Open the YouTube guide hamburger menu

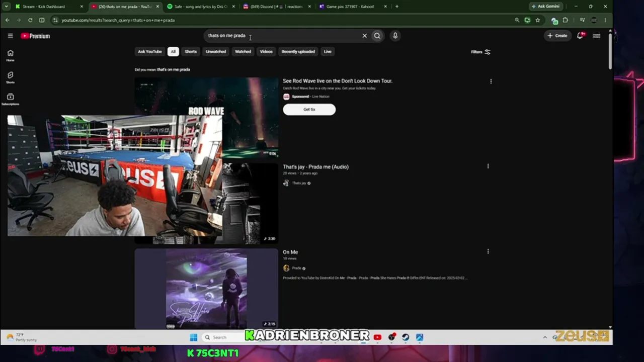tap(10, 36)
